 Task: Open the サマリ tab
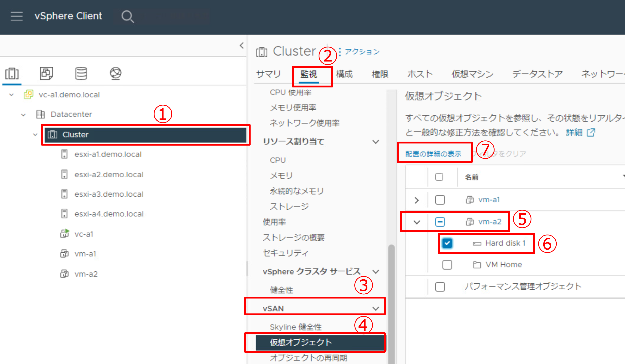click(x=268, y=74)
